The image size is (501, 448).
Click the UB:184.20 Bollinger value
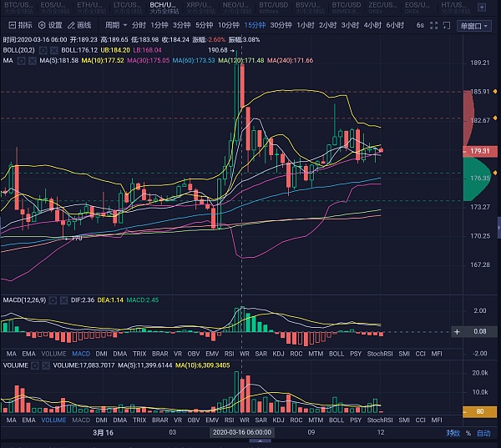pos(115,50)
